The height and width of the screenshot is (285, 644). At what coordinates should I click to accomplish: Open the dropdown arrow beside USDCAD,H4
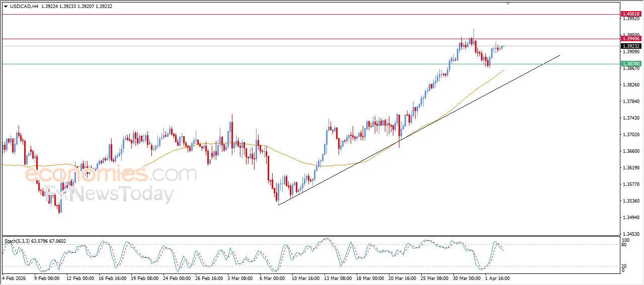(6, 7)
